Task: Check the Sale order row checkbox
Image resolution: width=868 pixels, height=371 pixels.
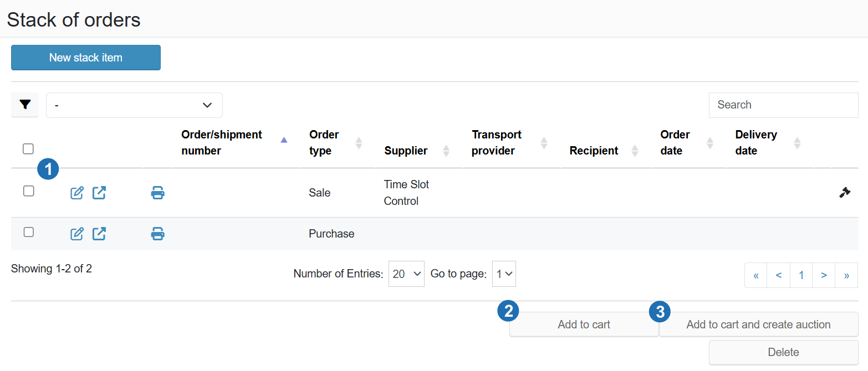Action: pyautogui.click(x=29, y=191)
